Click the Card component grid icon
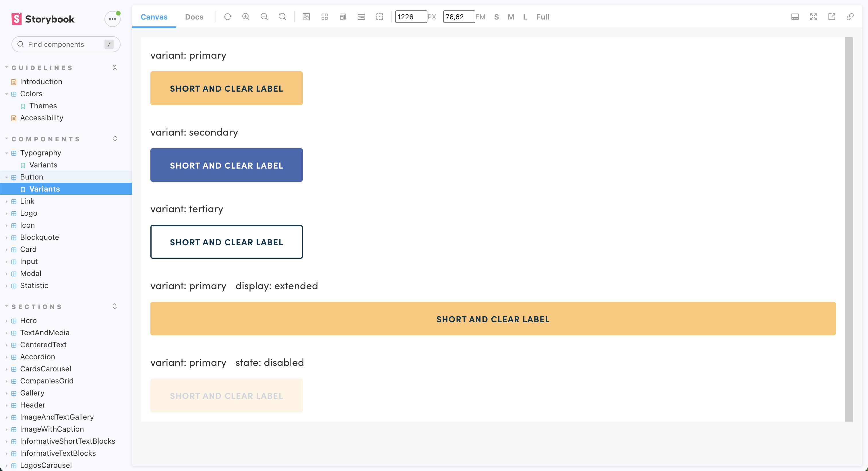This screenshot has width=868, height=471. pyautogui.click(x=14, y=250)
